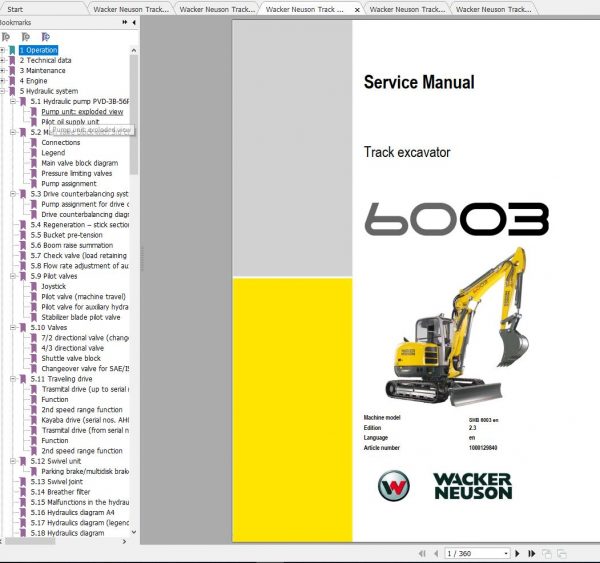Expand the 1 Operation bookmark
Screen dimensions: 600x563
click(3, 50)
